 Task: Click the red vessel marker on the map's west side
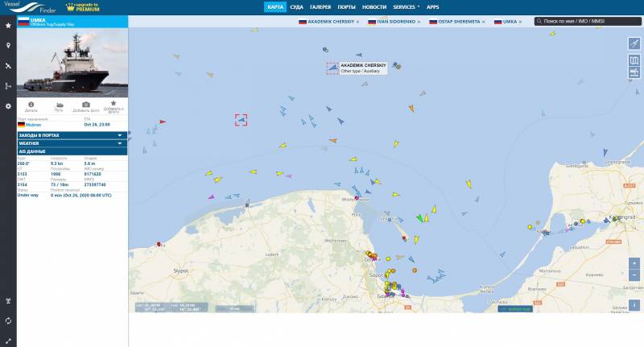pyautogui.click(x=163, y=122)
